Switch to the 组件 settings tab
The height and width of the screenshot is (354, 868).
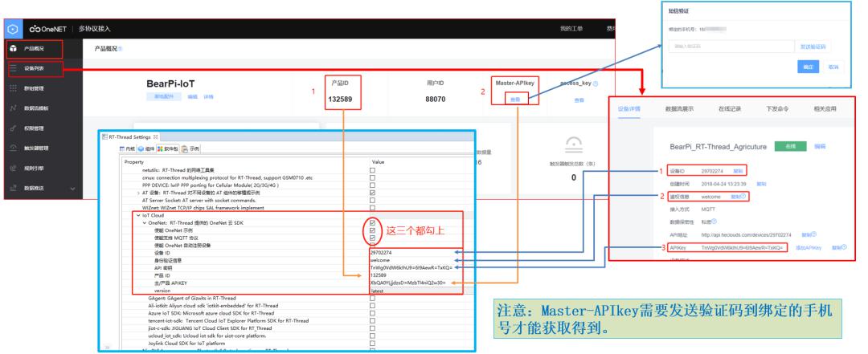point(146,149)
